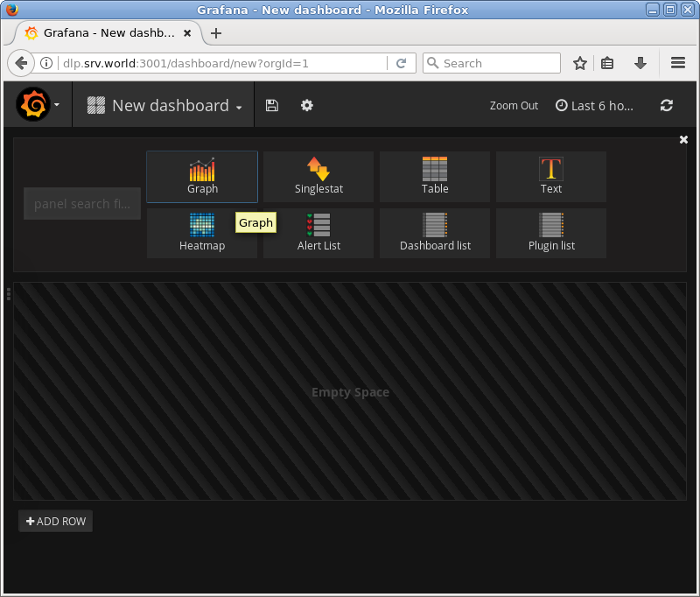Viewport: 700px width, 597px height.
Task: Reload the current page in Firefox
Action: [x=401, y=63]
